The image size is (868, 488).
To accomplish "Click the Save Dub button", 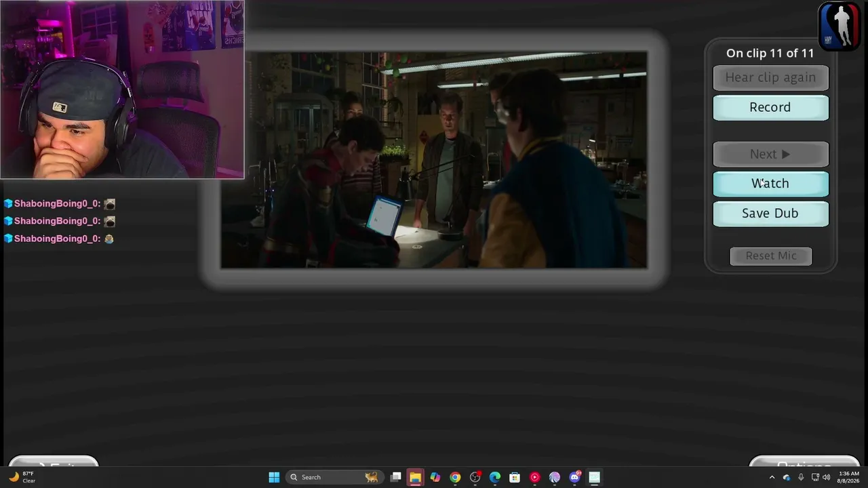I will coord(770,213).
